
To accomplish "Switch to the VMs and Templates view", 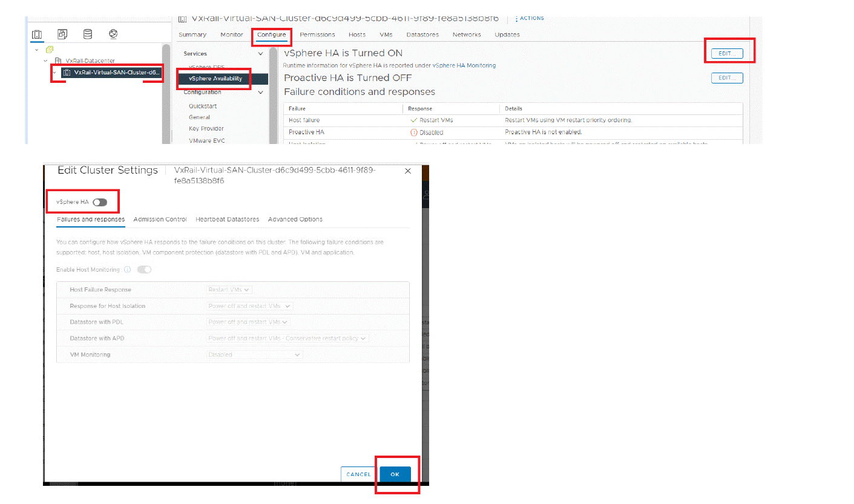I will point(62,34).
